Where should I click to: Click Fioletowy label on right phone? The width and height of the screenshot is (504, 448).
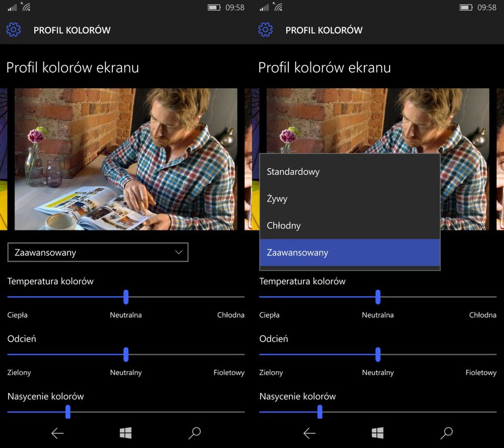pyautogui.click(x=481, y=372)
